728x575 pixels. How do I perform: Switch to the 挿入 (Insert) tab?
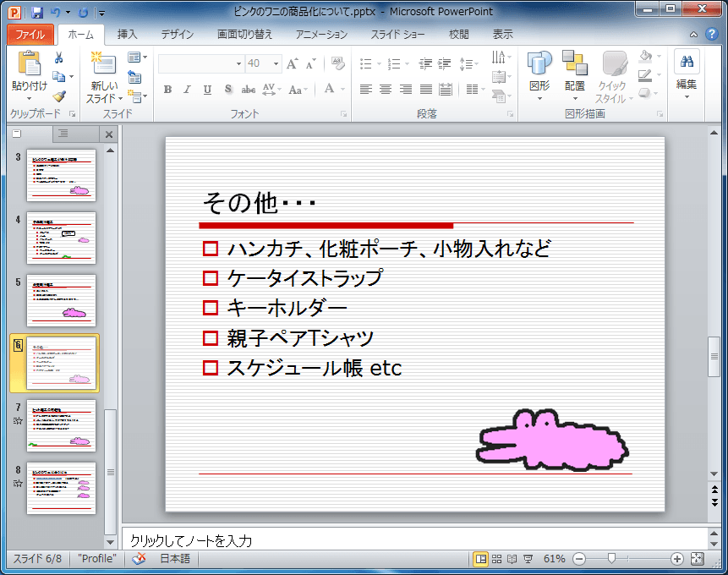[127, 35]
